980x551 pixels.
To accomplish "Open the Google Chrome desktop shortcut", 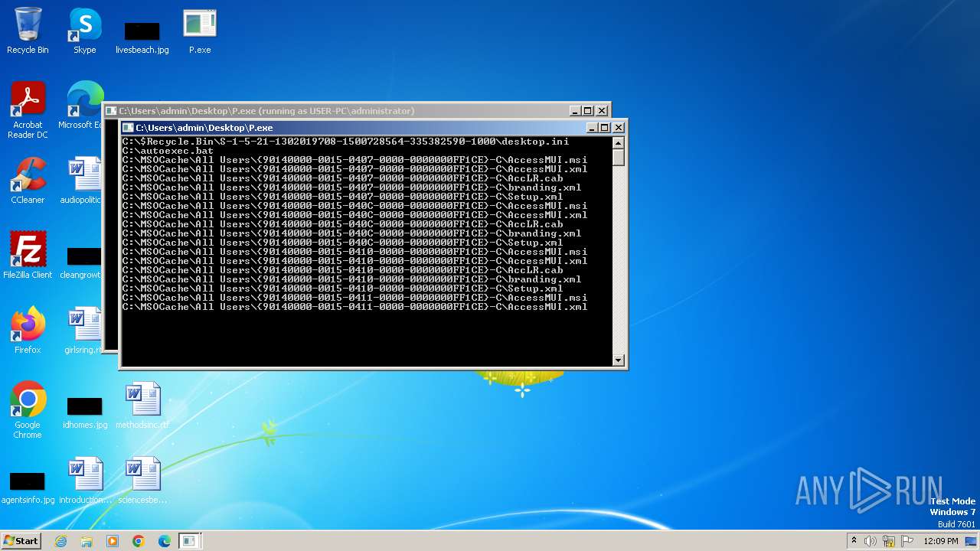I will click(28, 410).
